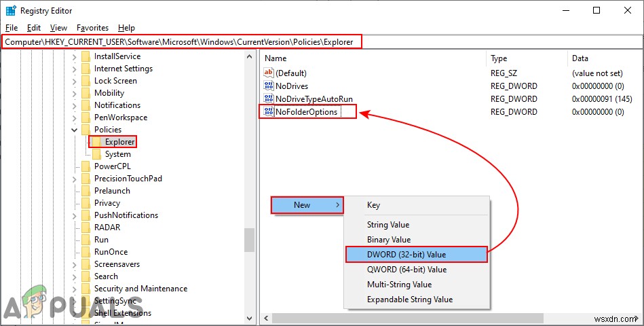The image size is (644, 326).
Task: Click the Screensavers folder icon
Action: pos(86,264)
